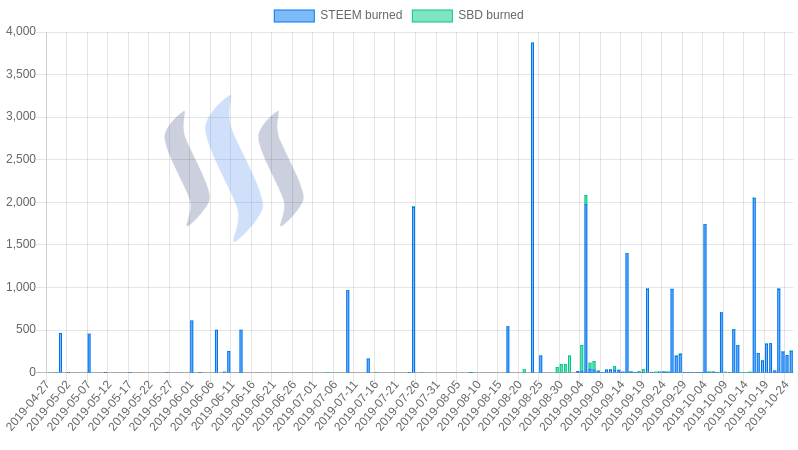Select the 700 bar near 2019-10-08
Viewport: 798px width, 450px height.
(722, 342)
